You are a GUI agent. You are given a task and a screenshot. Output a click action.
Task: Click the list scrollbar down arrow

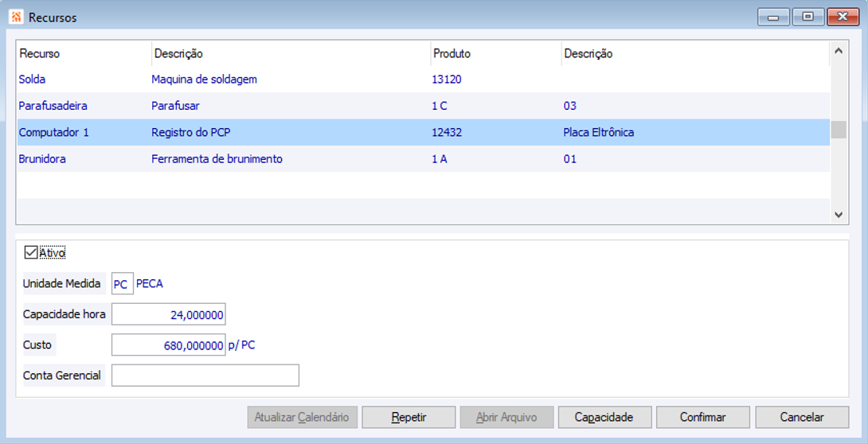click(x=839, y=215)
